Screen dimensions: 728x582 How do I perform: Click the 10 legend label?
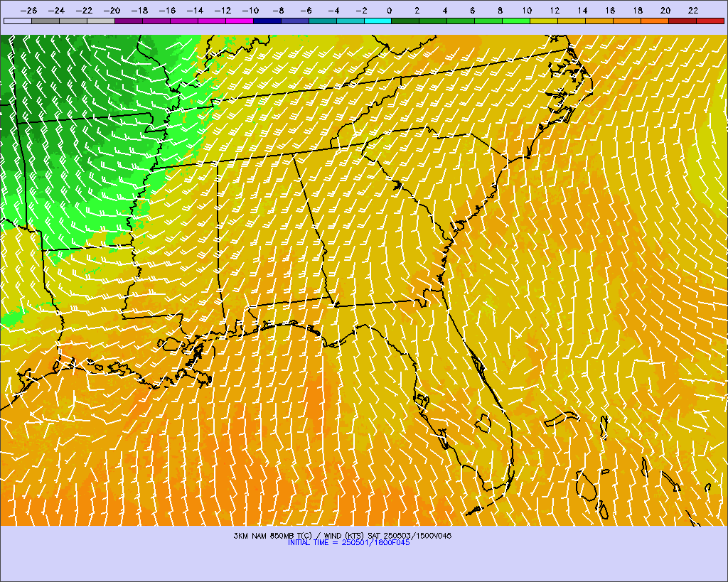click(x=527, y=11)
